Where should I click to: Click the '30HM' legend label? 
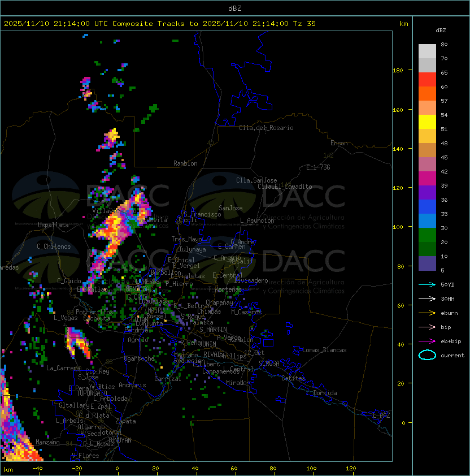pos(447,298)
